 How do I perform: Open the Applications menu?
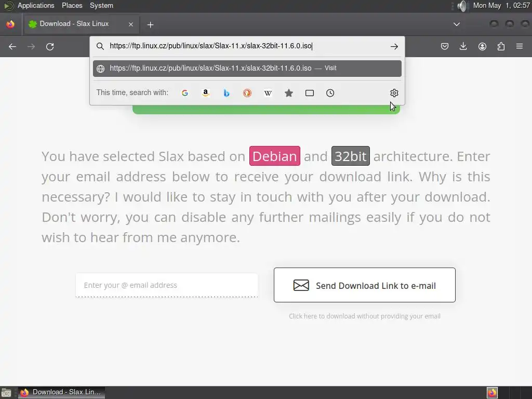[36, 5]
